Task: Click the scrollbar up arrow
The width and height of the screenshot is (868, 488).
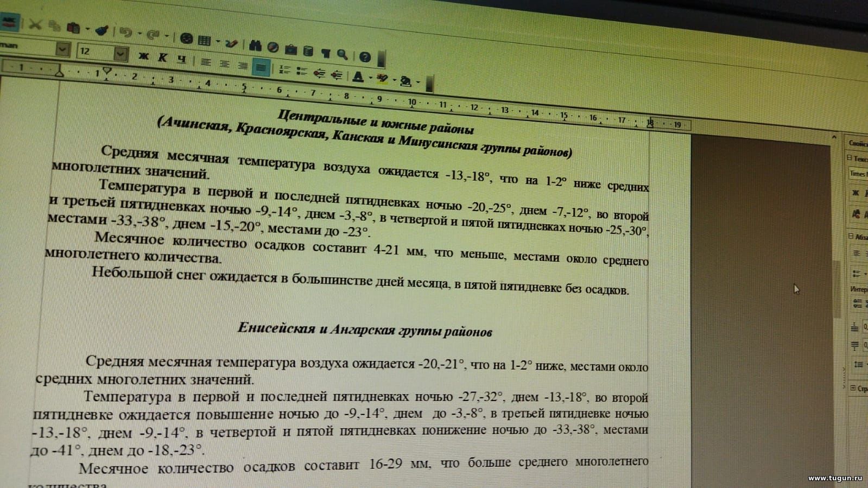Action: pos(834,137)
